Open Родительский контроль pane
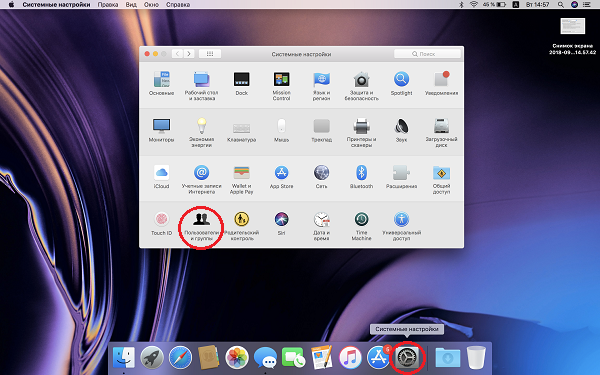 coord(241,226)
